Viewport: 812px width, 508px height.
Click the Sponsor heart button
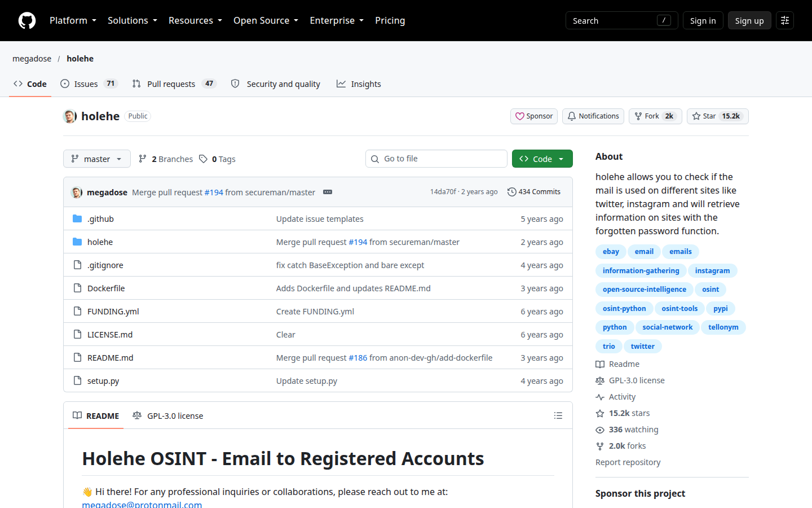click(x=534, y=116)
